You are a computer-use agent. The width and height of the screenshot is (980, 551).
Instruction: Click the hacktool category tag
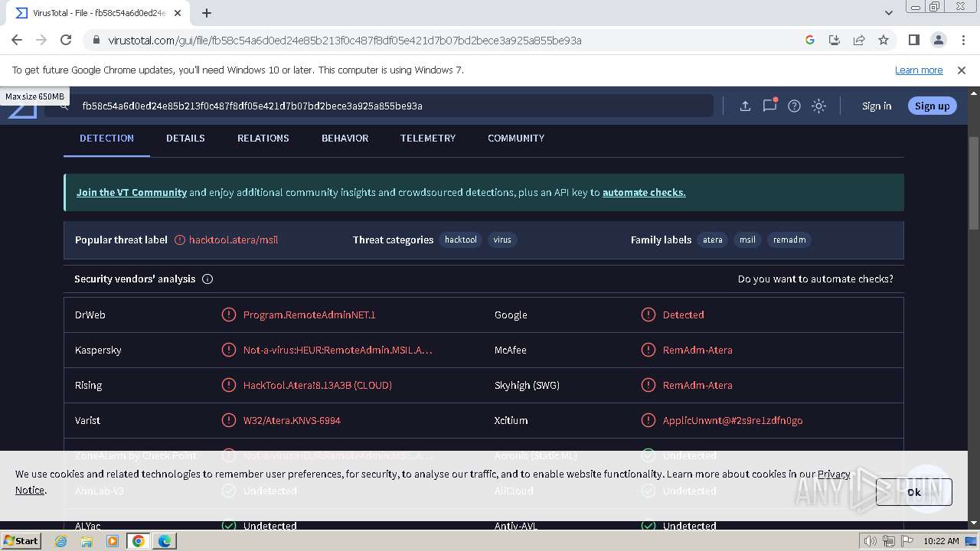461,240
